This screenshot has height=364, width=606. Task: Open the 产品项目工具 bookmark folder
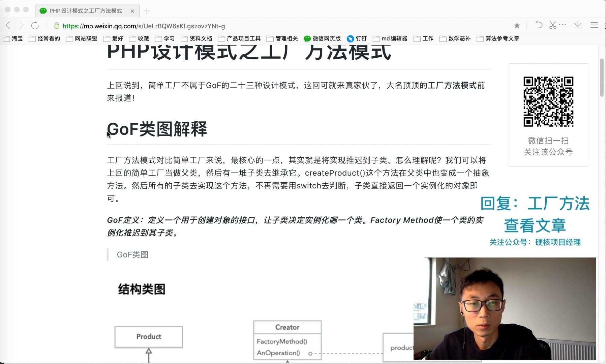click(x=240, y=38)
